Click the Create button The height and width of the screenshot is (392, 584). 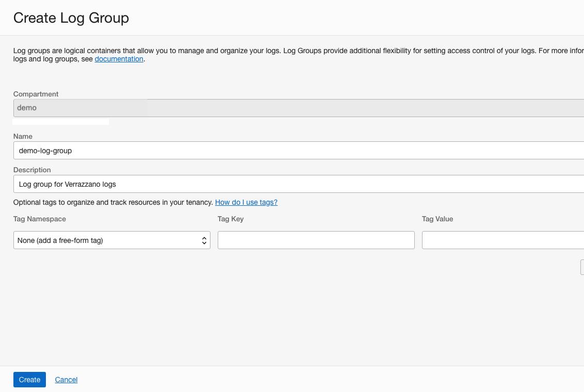click(x=29, y=379)
